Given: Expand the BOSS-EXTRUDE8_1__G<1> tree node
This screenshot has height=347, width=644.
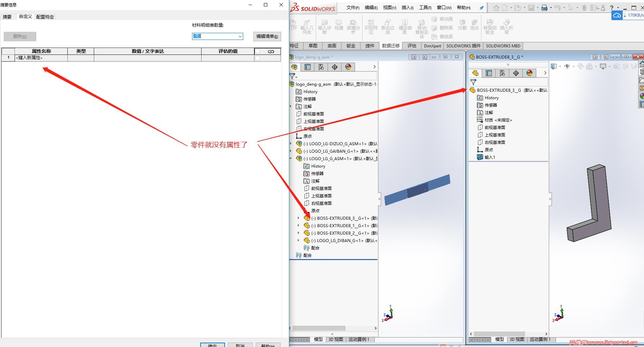Looking at the screenshot, I should [298, 225].
